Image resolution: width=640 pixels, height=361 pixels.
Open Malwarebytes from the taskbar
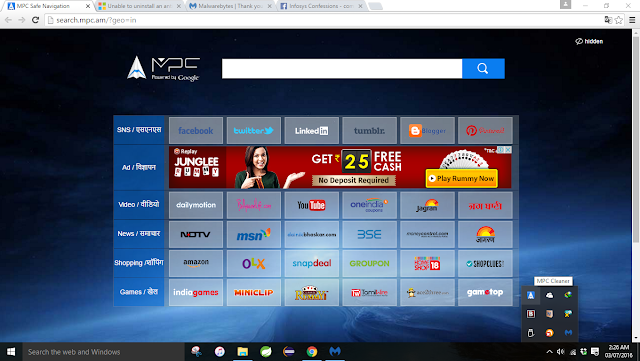pos(335,352)
